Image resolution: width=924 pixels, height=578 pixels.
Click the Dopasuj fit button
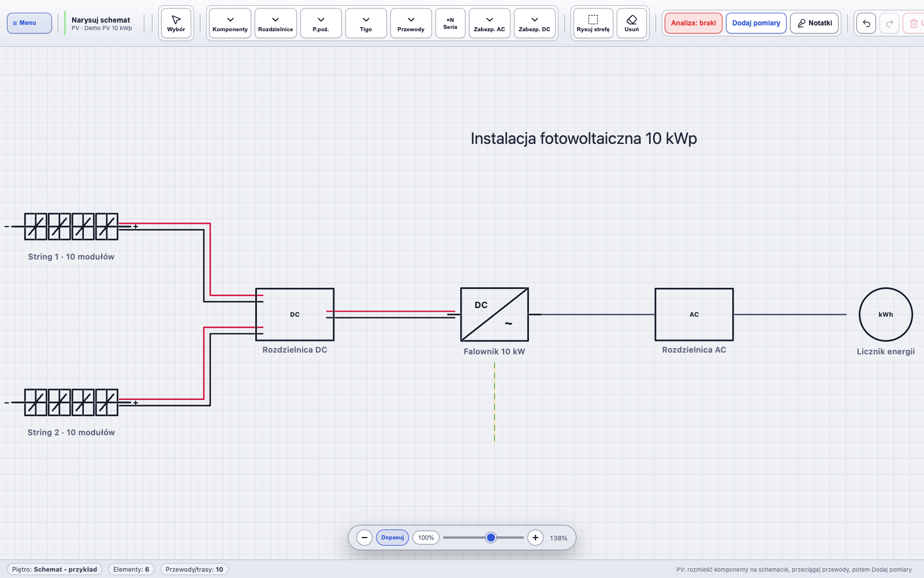tap(393, 538)
